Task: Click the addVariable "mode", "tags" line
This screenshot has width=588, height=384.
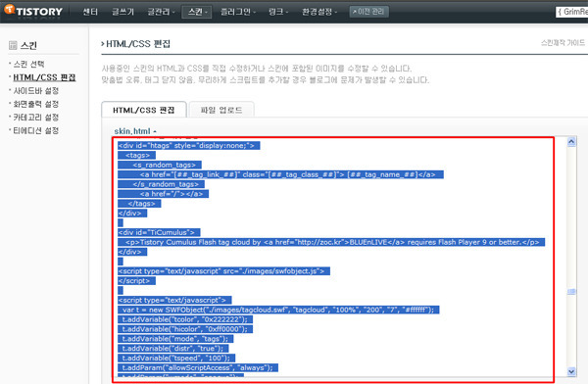Action: click(175, 339)
